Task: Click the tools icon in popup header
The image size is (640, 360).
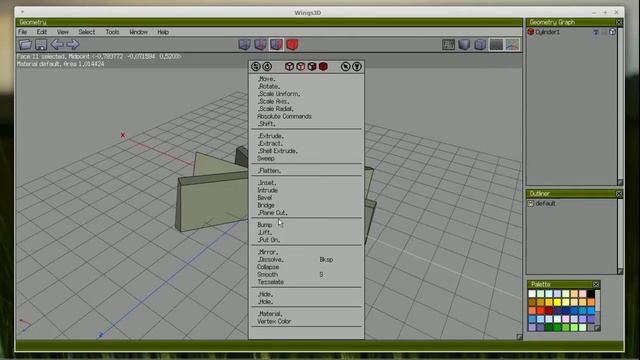Action: (357, 67)
